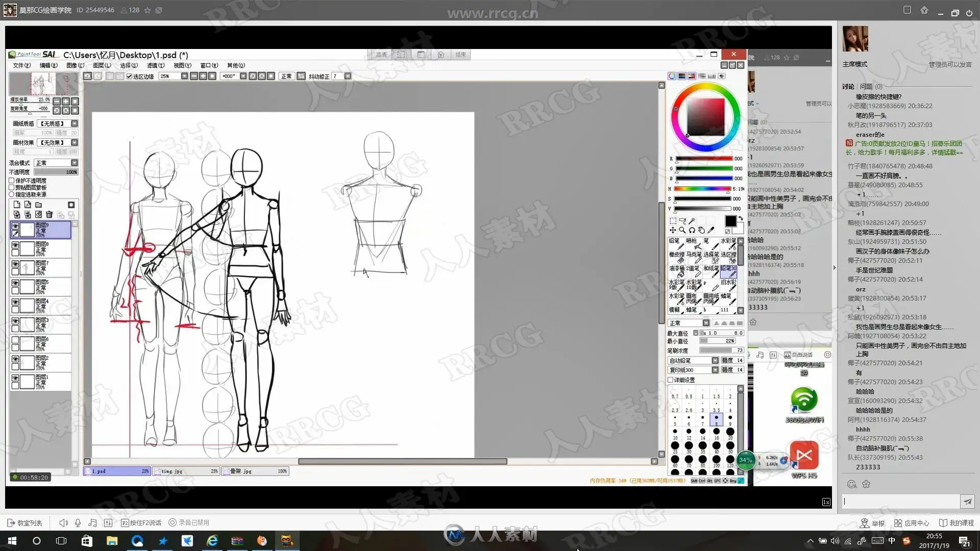Choose the lasso selection tool

[x=682, y=221]
